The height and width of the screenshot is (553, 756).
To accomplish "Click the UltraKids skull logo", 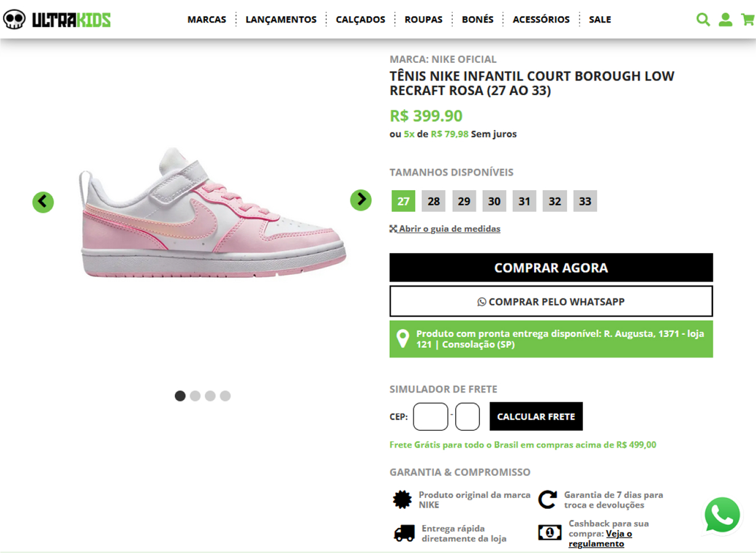I will pos(14,20).
